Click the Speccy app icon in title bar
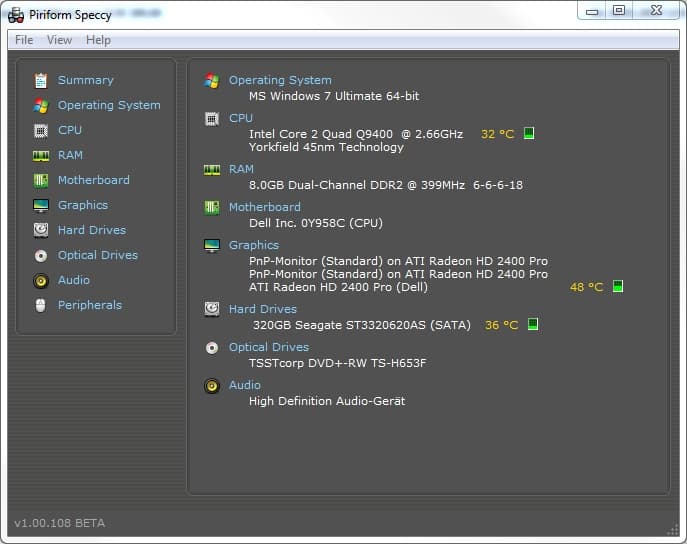 click(x=16, y=15)
